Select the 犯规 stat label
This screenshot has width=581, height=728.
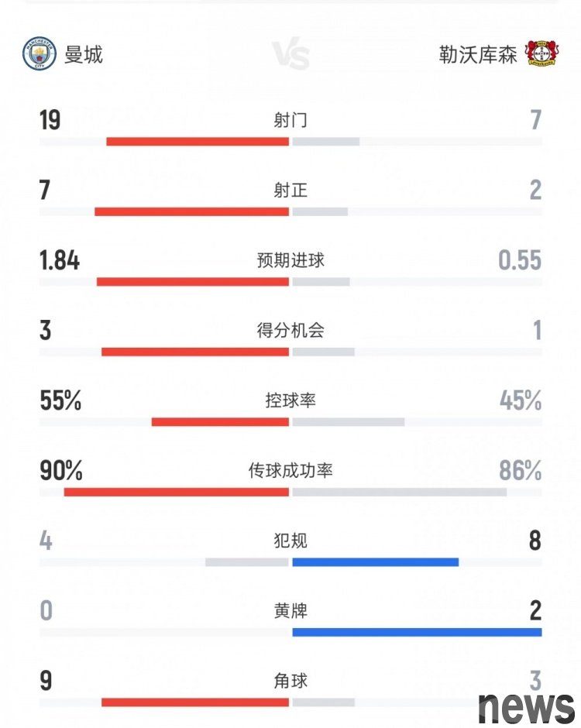(x=290, y=541)
